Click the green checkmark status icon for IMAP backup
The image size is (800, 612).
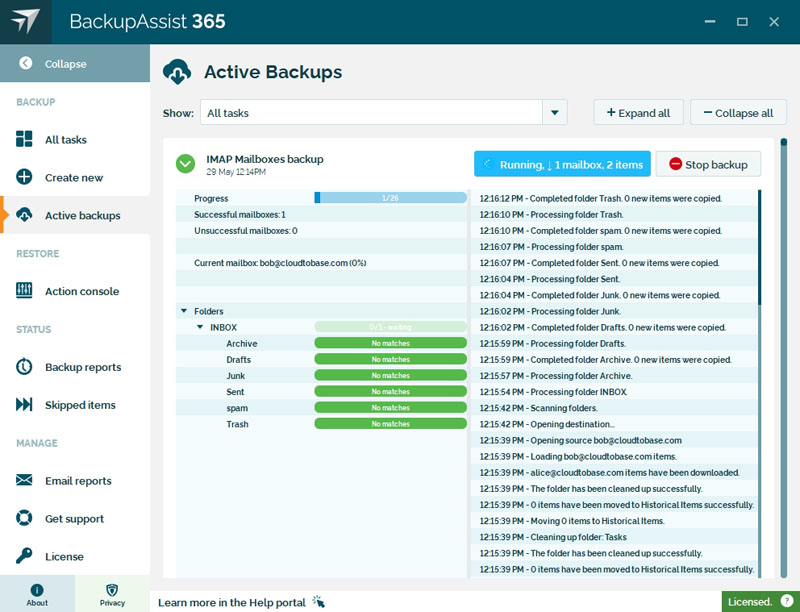tap(185, 164)
